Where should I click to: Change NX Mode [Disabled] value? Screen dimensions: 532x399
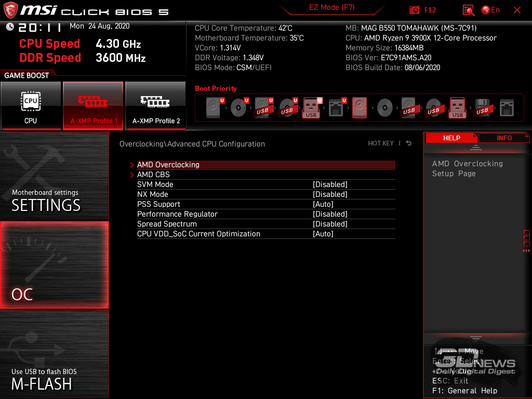coord(330,194)
